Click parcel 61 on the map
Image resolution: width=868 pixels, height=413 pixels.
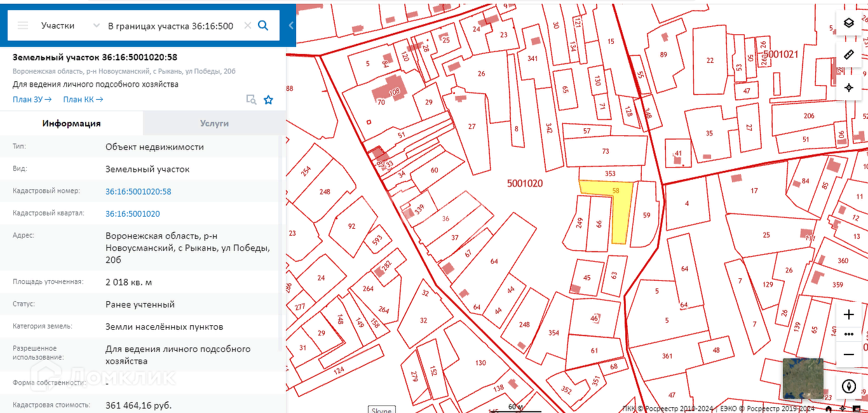click(x=594, y=351)
